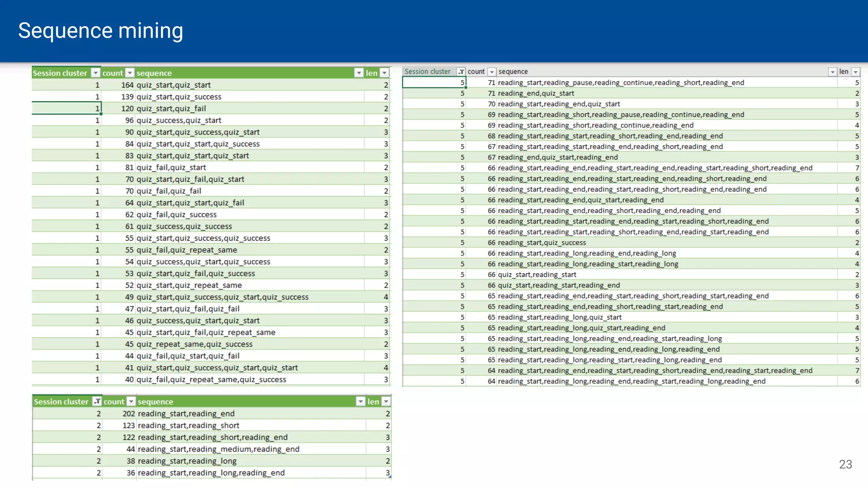Select 'reading_start,reading_long,reading_end,reading_long' cell with len 4
Image resolution: width=868 pixels, height=488 pixels.
667,253
